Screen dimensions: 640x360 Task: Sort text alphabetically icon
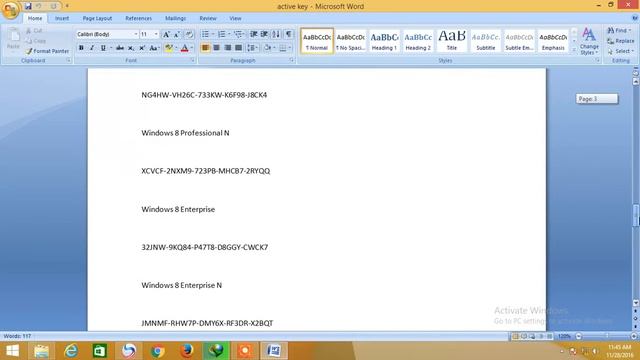[276, 34]
